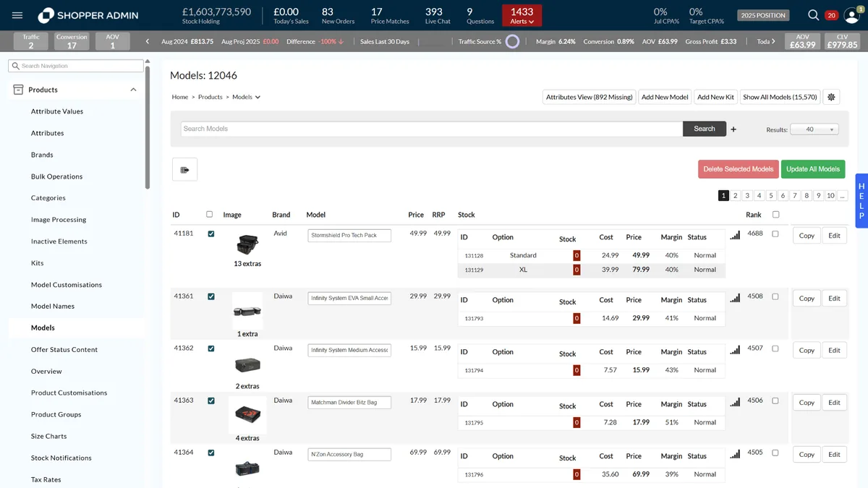Click the export icon button below search
868x488 pixels.
pyautogui.click(x=184, y=170)
